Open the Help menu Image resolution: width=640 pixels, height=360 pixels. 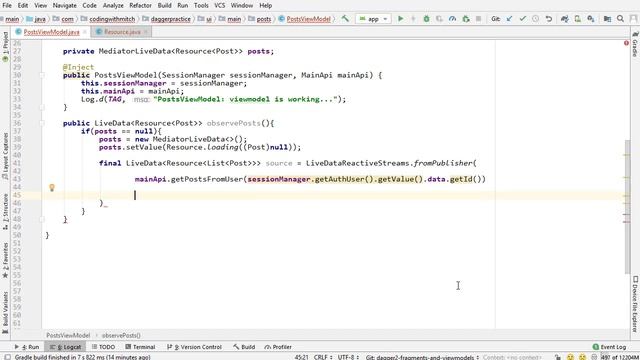coord(266,6)
